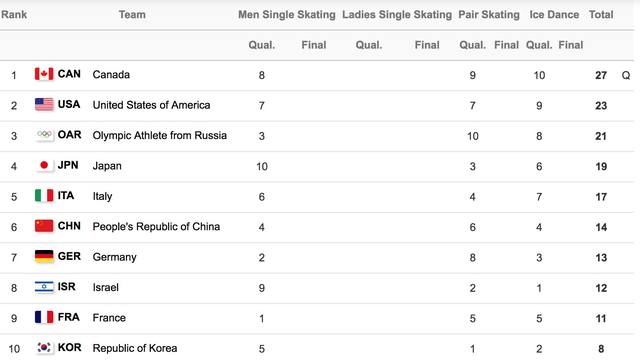Click the Men Single Skating column header
The height and width of the screenshot is (364, 640).
pos(287,15)
